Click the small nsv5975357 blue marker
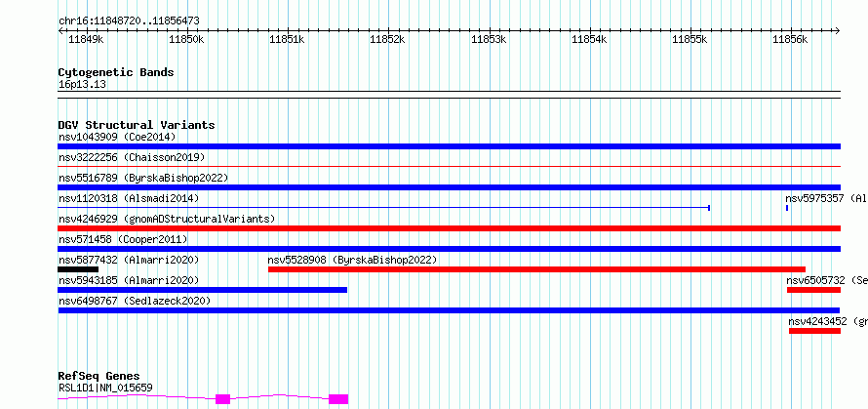Image resolution: width=868 pixels, height=409 pixels. coord(787,208)
